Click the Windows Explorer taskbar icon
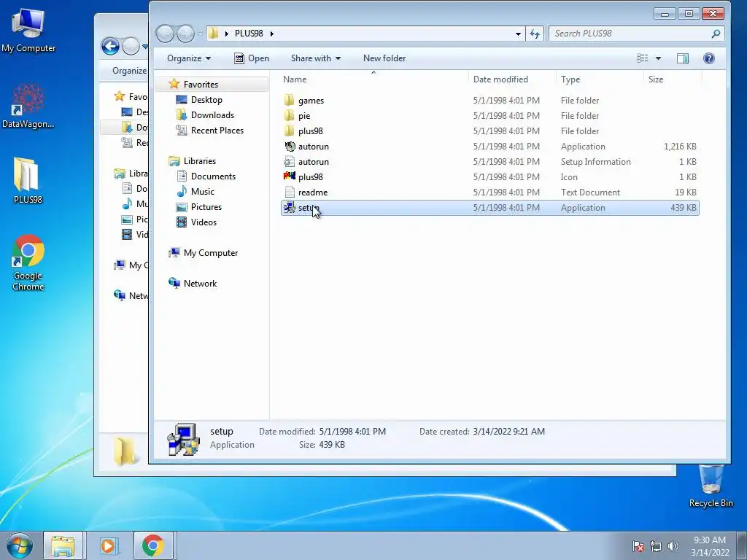747x560 pixels. click(x=63, y=545)
